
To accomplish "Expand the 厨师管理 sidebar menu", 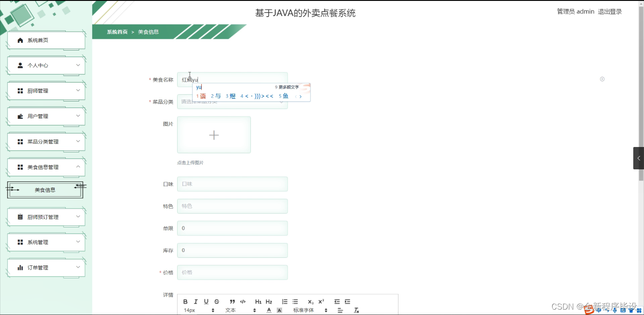I will [x=45, y=91].
